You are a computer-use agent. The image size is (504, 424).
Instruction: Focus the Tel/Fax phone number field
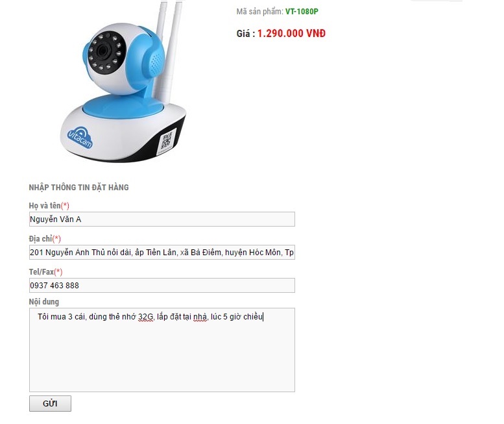pos(162,285)
